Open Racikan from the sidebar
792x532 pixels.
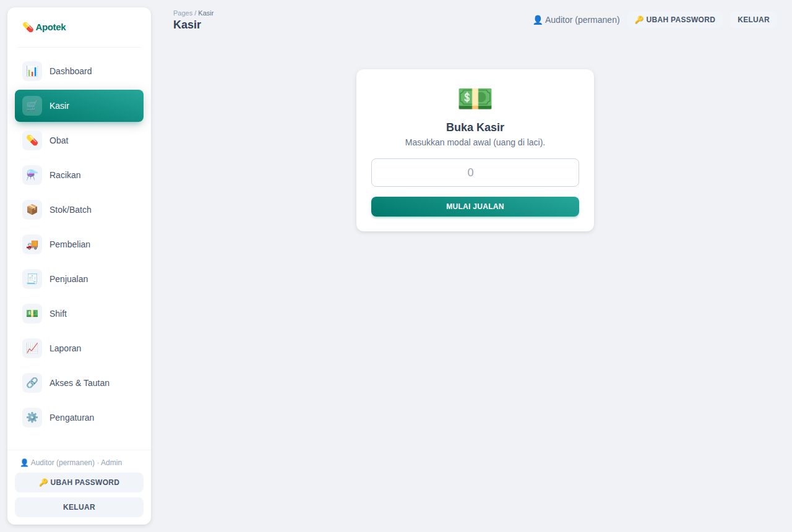click(x=79, y=175)
